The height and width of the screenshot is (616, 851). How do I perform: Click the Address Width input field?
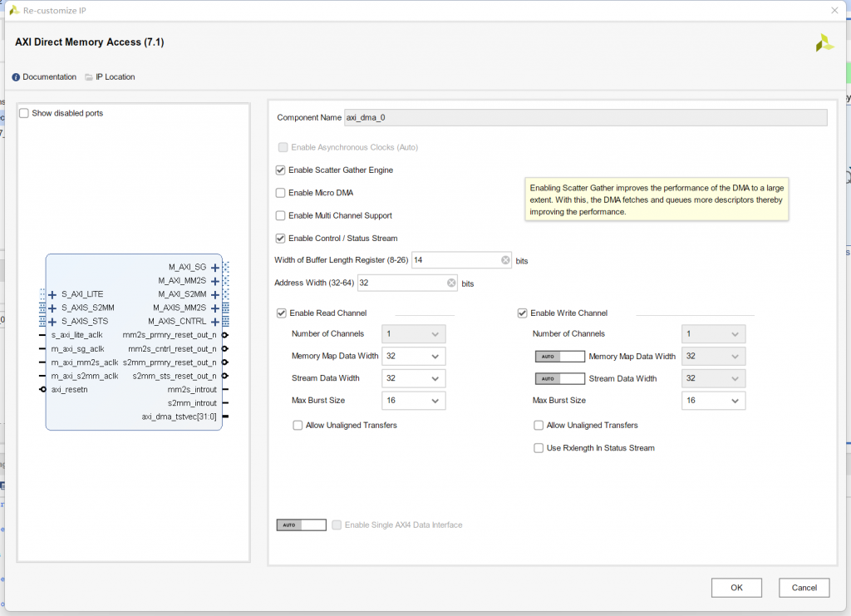point(407,283)
